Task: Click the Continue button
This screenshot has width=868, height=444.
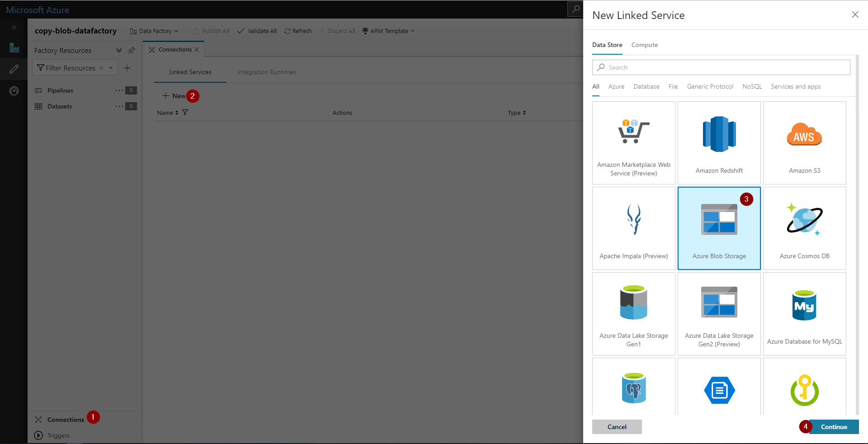Action: tap(834, 427)
